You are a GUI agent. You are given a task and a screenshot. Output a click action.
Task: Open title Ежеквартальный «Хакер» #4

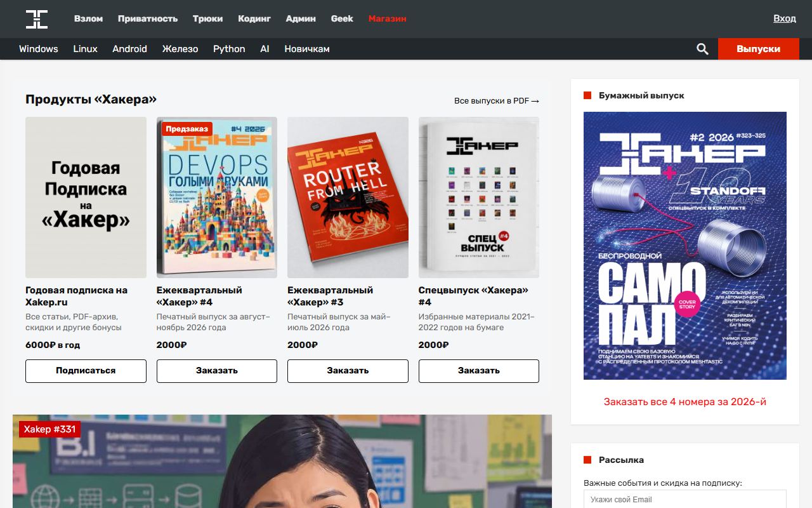(199, 296)
